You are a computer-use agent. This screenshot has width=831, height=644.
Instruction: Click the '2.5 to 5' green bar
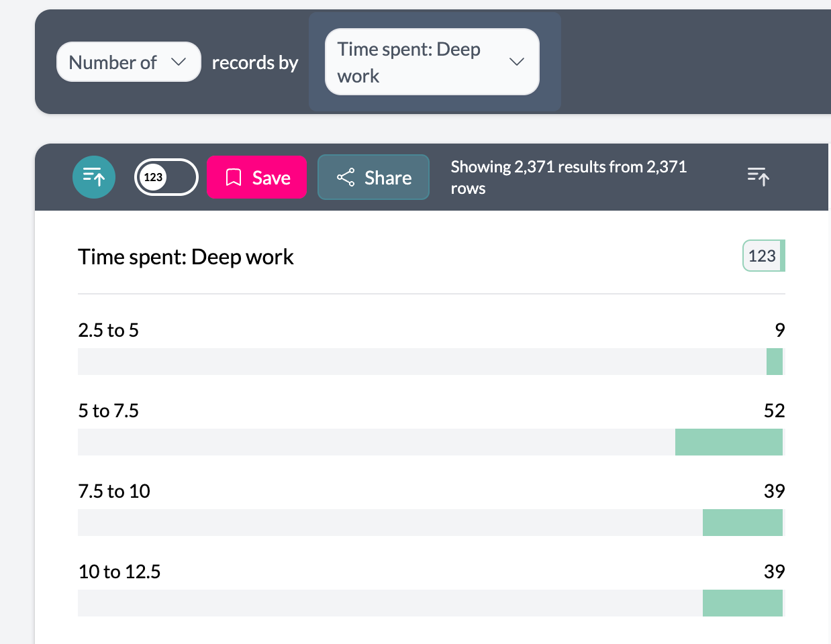tap(775, 362)
